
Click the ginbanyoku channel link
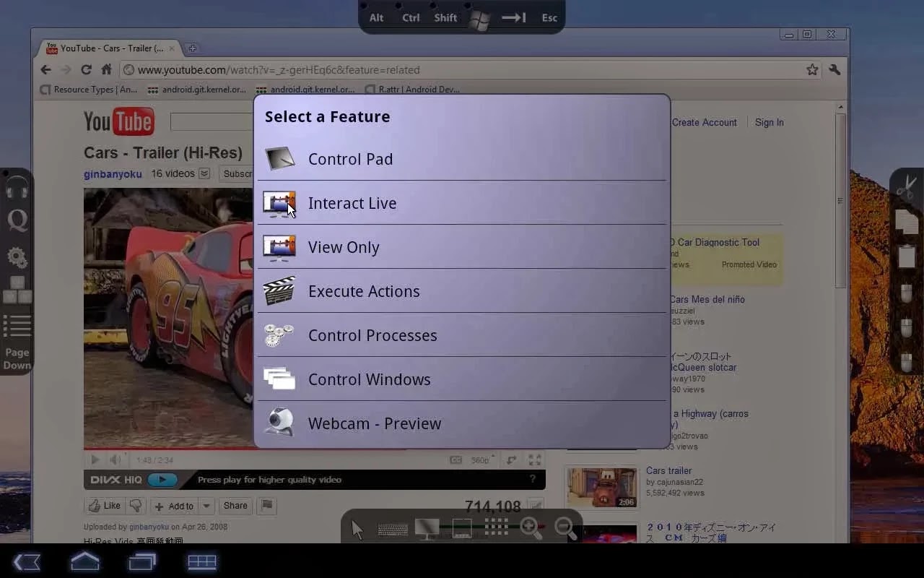pos(113,174)
